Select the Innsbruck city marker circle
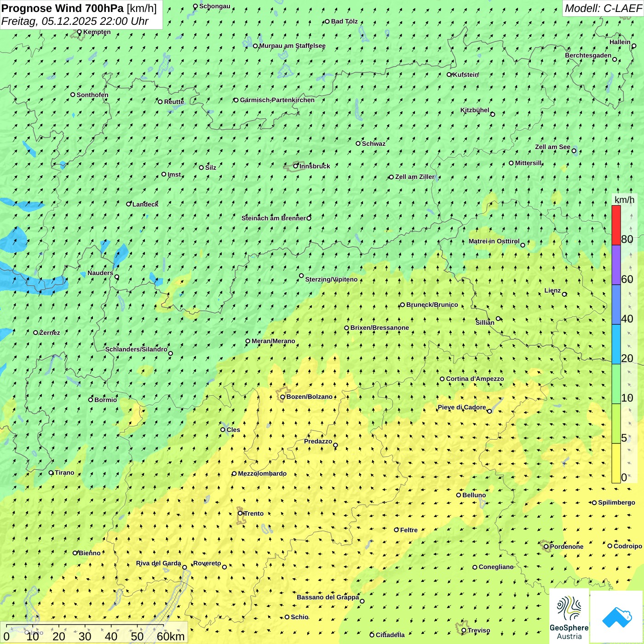644x644 pixels. pyautogui.click(x=296, y=166)
